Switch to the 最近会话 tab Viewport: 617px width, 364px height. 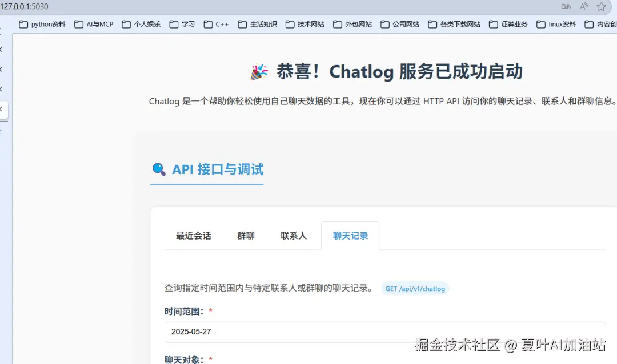(193, 236)
